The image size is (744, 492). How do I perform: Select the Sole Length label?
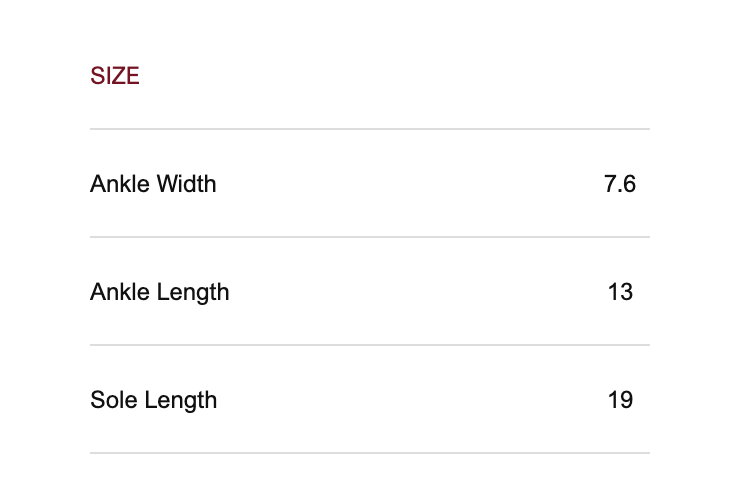point(153,400)
